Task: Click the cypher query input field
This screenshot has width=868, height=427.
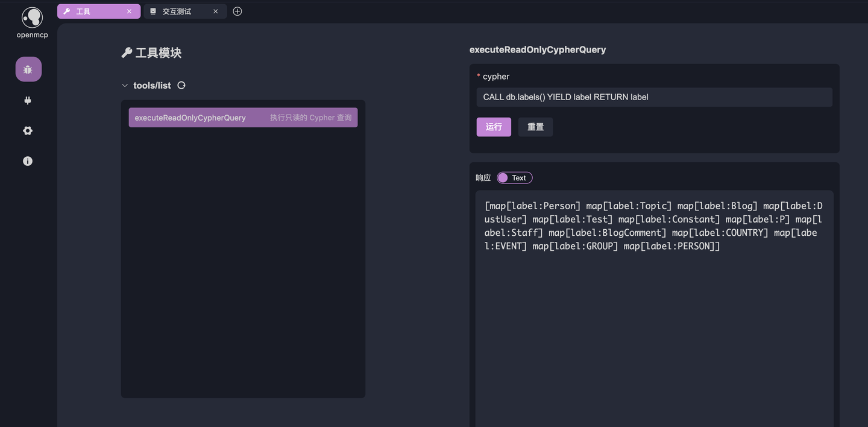Action: [x=654, y=97]
